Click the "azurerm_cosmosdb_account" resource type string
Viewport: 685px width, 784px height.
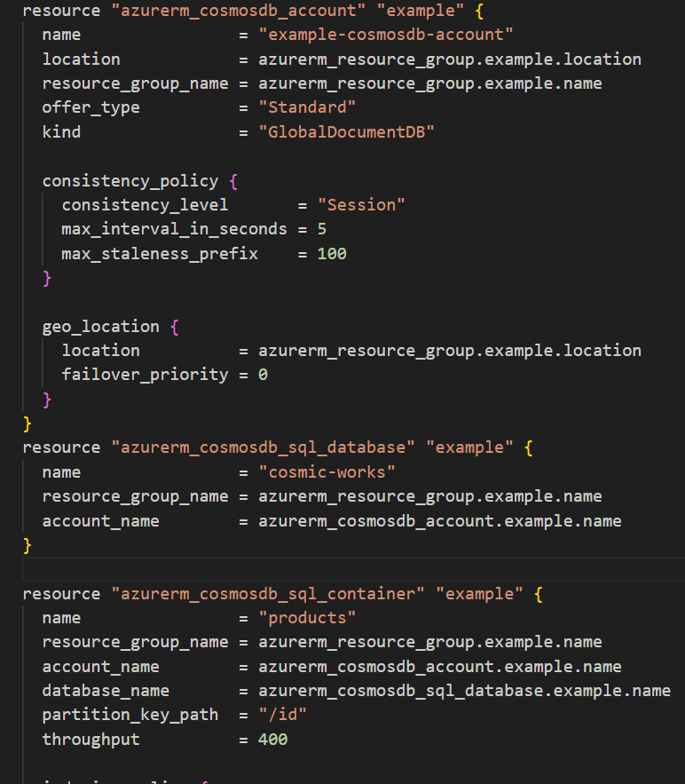(x=239, y=11)
